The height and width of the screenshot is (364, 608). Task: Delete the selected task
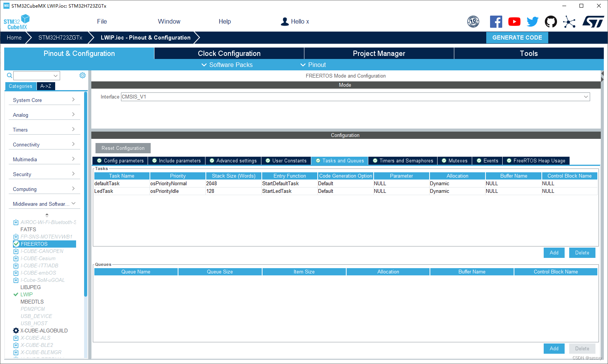[x=582, y=253]
